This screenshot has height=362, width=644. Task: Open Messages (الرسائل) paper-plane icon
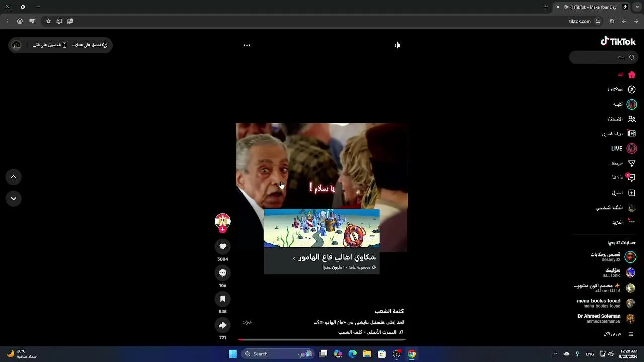[632, 163]
